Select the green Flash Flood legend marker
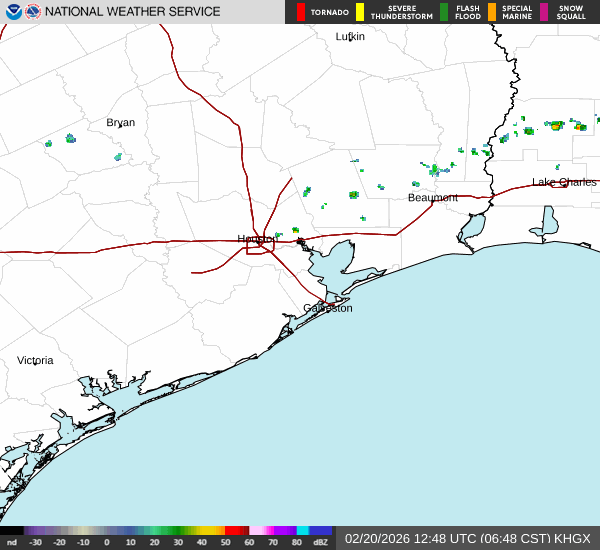The height and width of the screenshot is (550, 600). pyautogui.click(x=444, y=12)
